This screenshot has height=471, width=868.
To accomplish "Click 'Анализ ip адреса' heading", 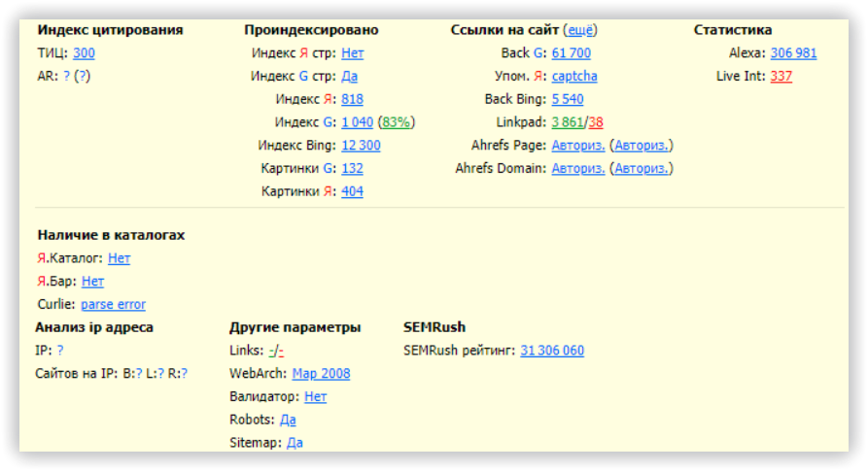I will pyautogui.click(x=94, y=328).
